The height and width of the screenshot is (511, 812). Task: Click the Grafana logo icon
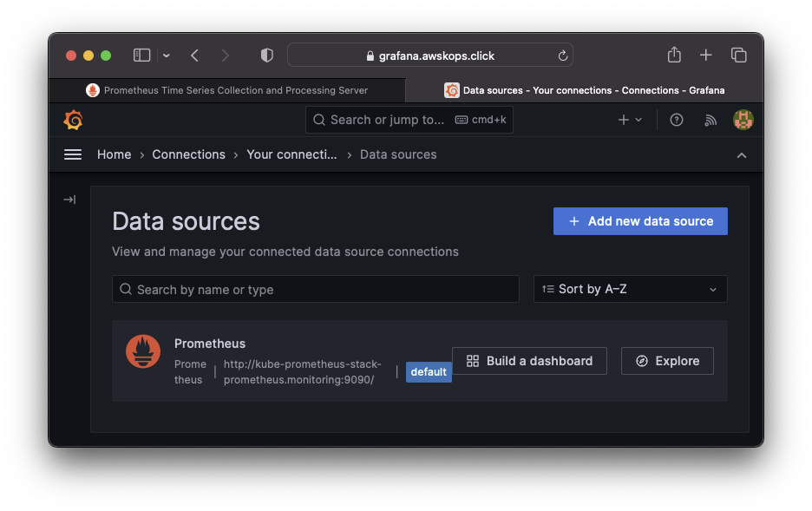(73, 120)
